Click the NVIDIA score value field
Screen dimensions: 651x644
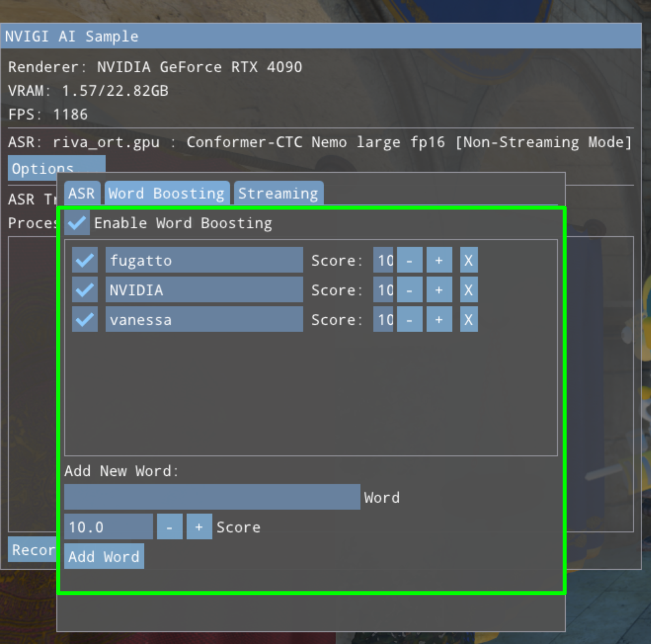pyautogui.click(x=383, y=290)
